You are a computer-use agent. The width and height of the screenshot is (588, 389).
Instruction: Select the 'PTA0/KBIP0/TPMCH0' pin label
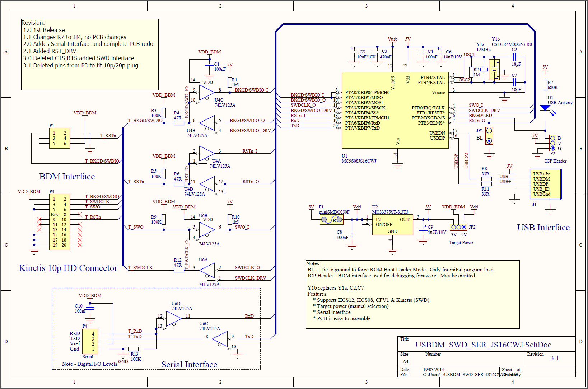pos(367,93)
